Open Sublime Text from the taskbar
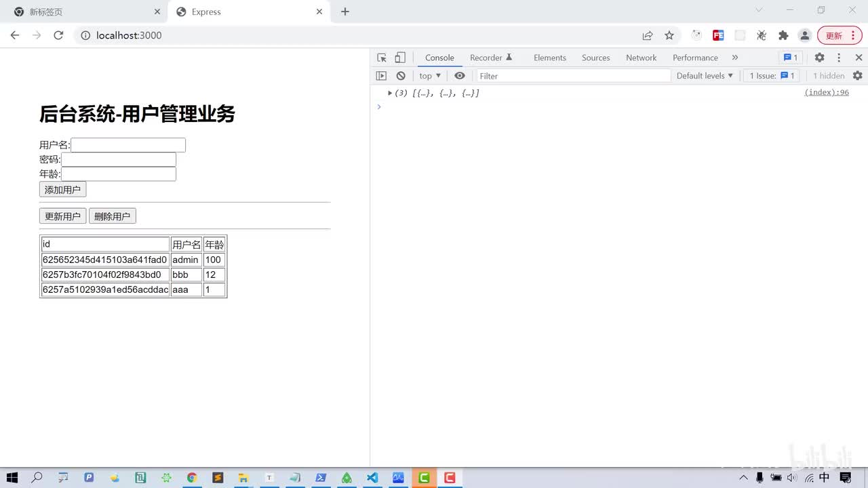 [218, 478]
